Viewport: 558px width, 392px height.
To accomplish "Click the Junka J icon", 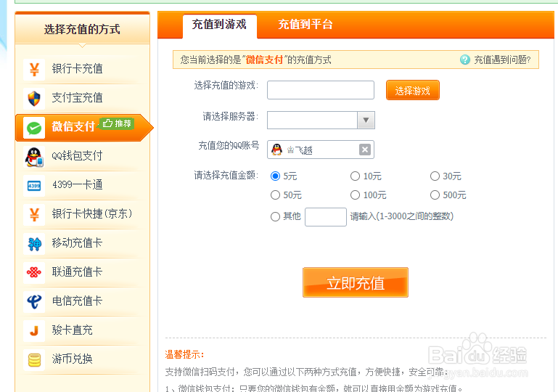I will coord(34,331).
